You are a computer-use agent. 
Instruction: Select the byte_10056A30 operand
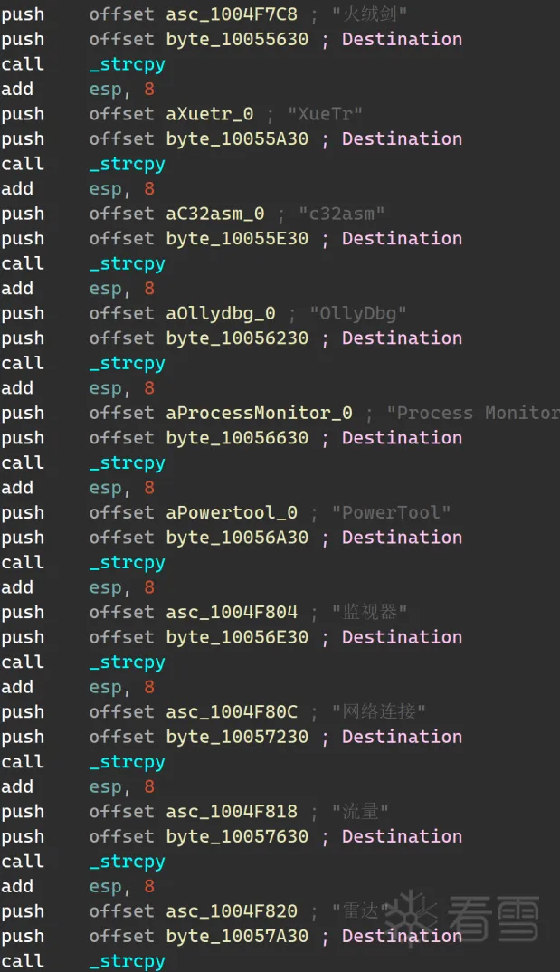click(x=237, y=538)
